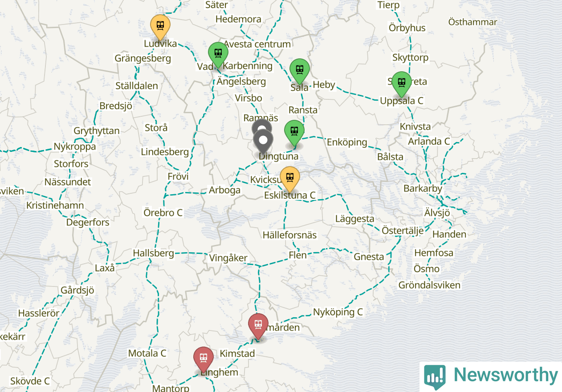Screen dimensions: 562x392
Task: Click the Nyköping C station label
Action: [338, 312]
